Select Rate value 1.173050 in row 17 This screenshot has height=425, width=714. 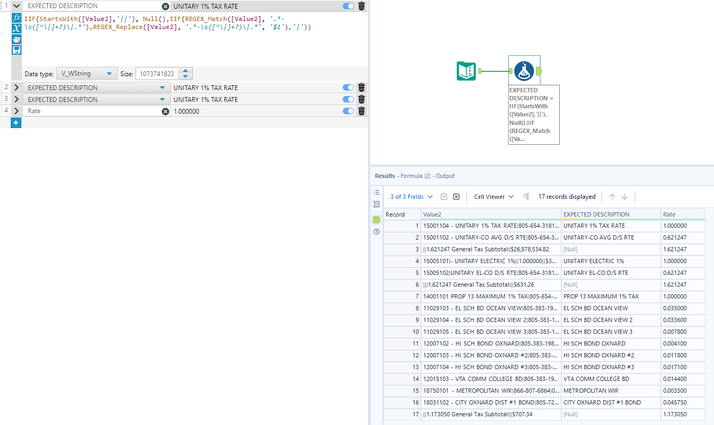click(682, 415)
